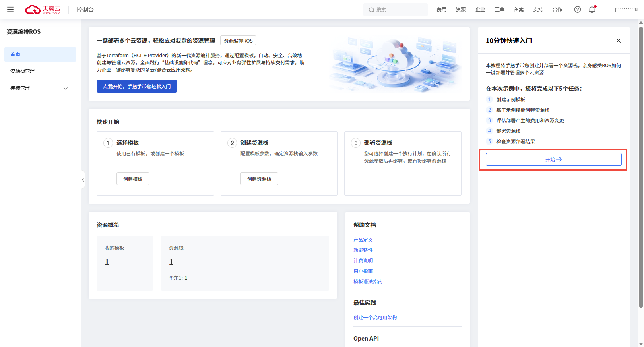
Task: Go to 首页 in sidebar
Action: [x=15, y=54]
